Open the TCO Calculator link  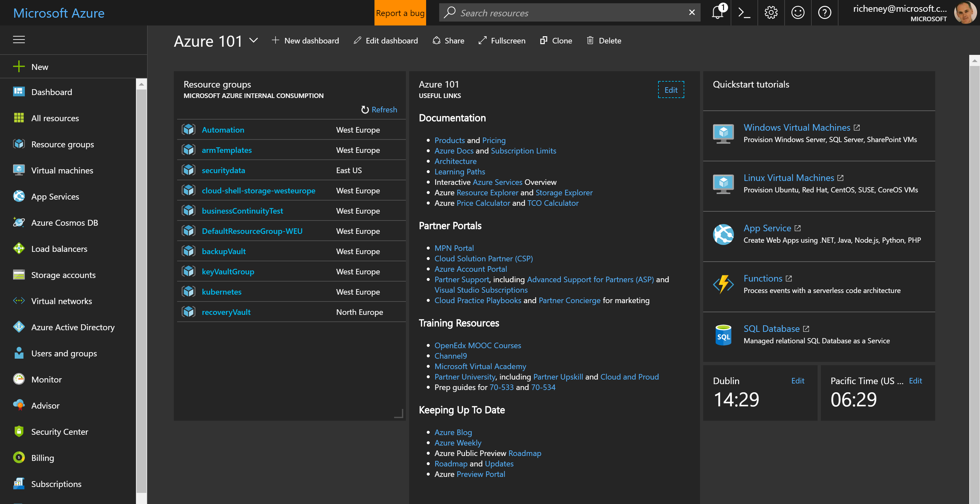coord(553,203)
